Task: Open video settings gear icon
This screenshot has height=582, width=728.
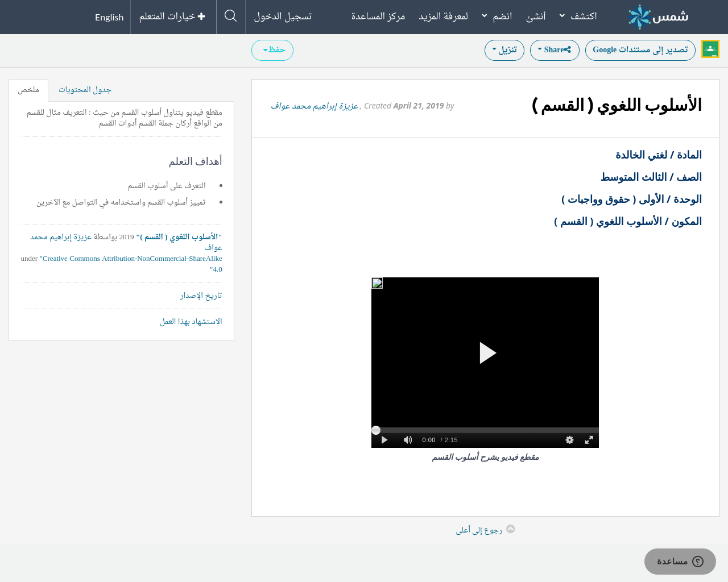Action: pos(569,440)
